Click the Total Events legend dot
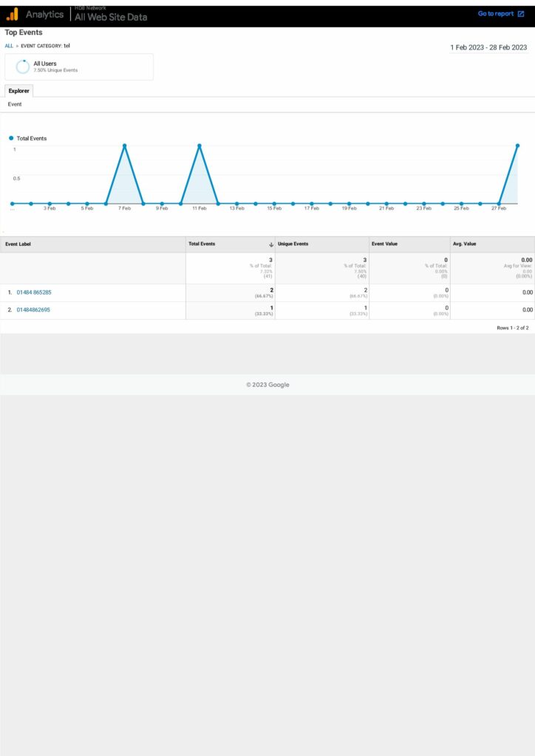This screenshot has width=535, height=756. [x=11, y=138]
